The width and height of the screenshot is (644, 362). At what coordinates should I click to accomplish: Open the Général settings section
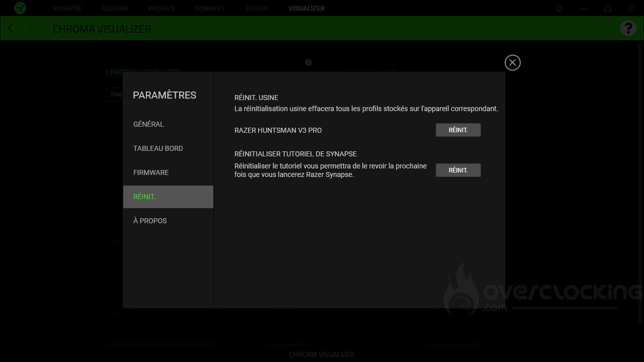(x=168, y=124)
